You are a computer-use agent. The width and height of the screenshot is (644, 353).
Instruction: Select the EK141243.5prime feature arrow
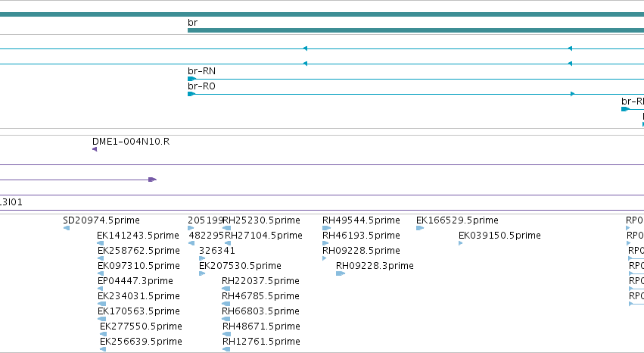coord(100,243)
